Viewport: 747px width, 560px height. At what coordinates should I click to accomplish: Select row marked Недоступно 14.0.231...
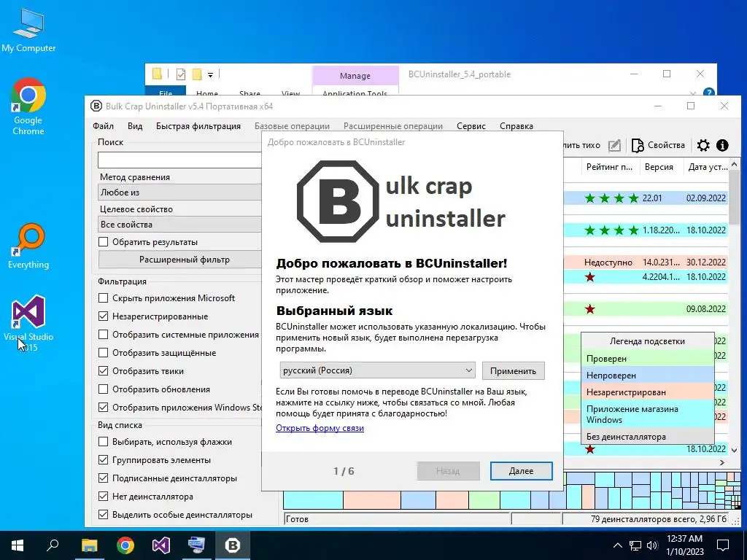646,262
